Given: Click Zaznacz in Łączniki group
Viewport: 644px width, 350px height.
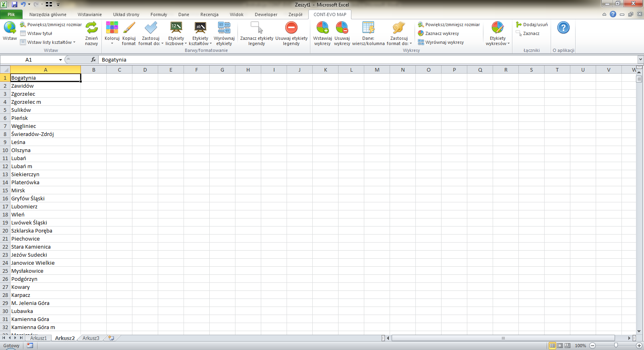Looking at the screenshot, I should (528, 33).
